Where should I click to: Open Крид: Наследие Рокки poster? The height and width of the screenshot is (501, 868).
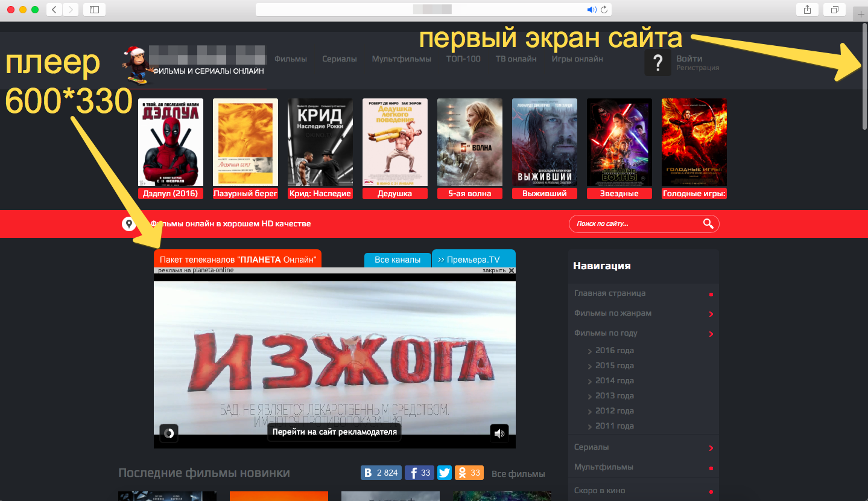point(320,142)
